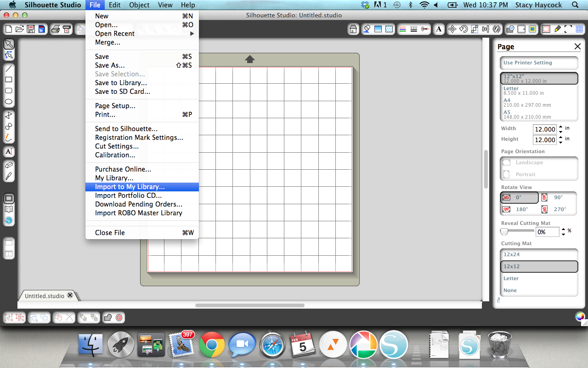Select the Edit Points tool

(9, 55)
